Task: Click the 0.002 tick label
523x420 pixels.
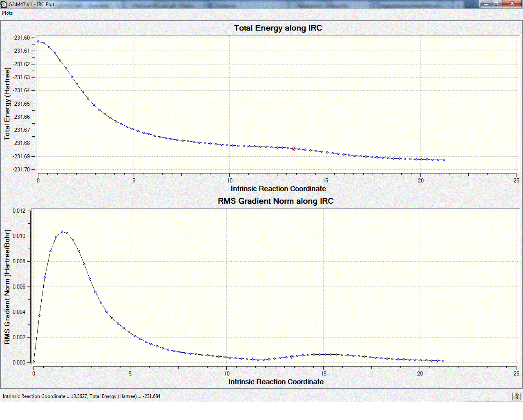Action: click(x=19, y=337)
